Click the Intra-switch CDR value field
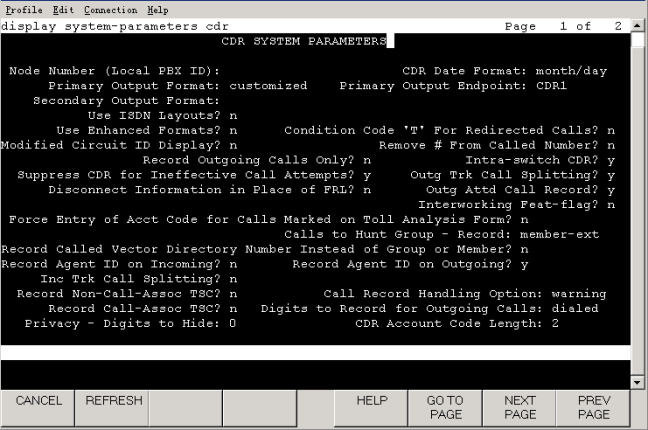This screenshot has height=430, width=648. 610,160
